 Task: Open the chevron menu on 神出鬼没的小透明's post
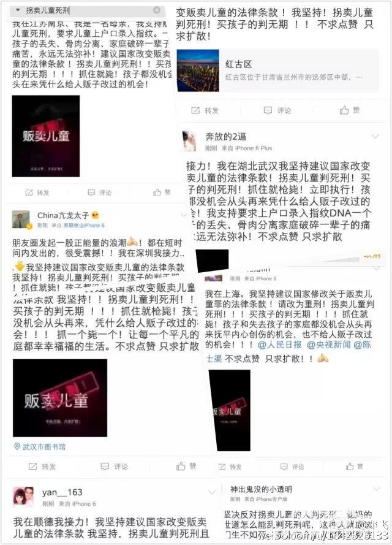pyautogui.click(x=376, y=489)
